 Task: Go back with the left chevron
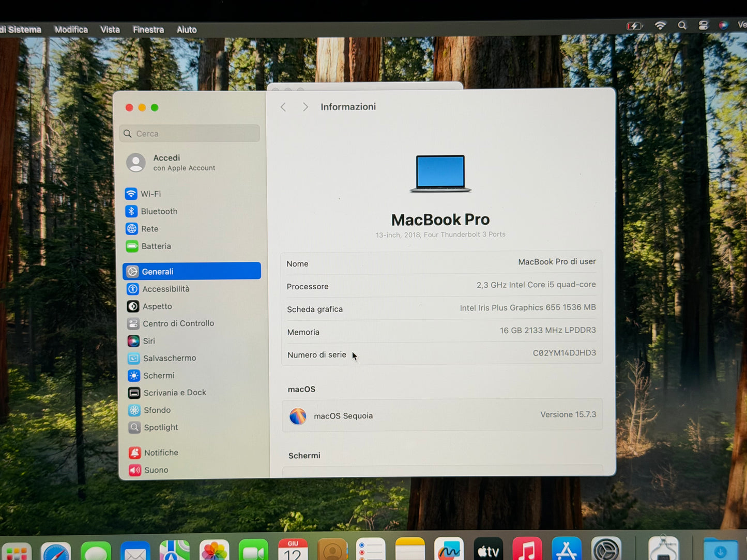point(283,107)
